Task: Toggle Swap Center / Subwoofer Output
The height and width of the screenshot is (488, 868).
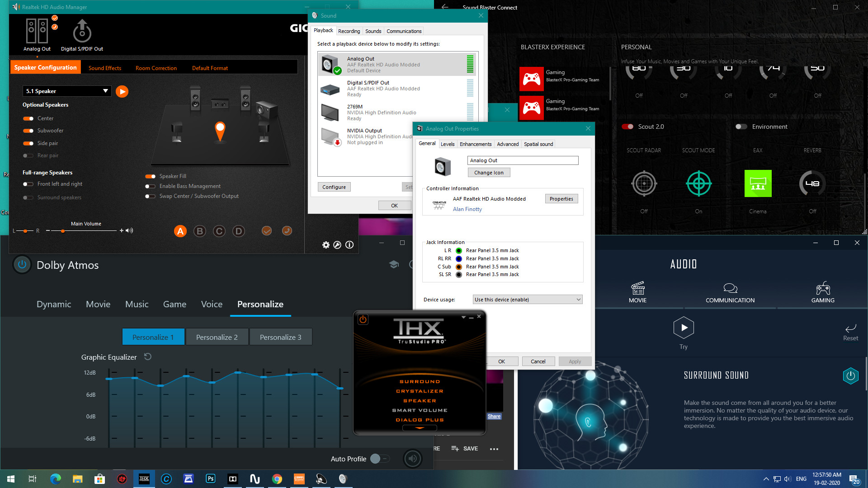Action: [150, 196]
